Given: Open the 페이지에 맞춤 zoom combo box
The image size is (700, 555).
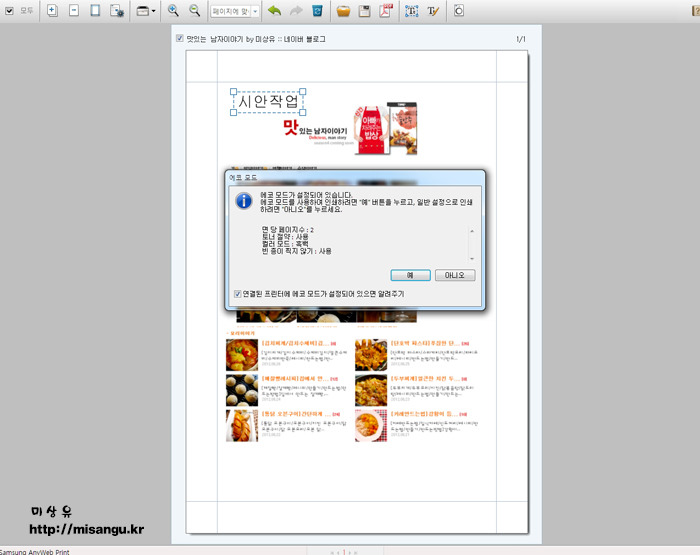Looking at the screenshot, I should 235,11.
